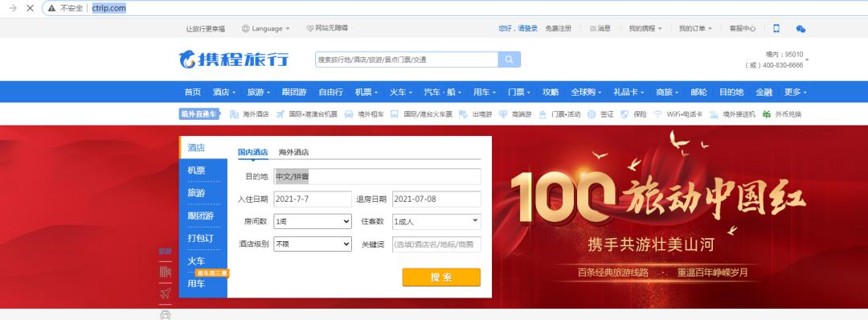Open the WeChat icon in top bar
Screen dimensions: 868x320
coord(800,28)
